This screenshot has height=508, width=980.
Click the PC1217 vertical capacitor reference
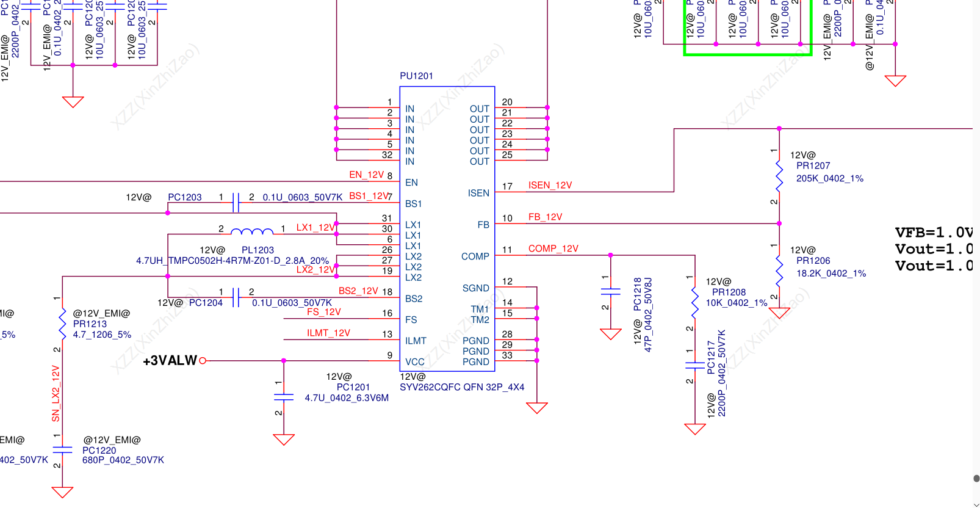coord(711,357)
